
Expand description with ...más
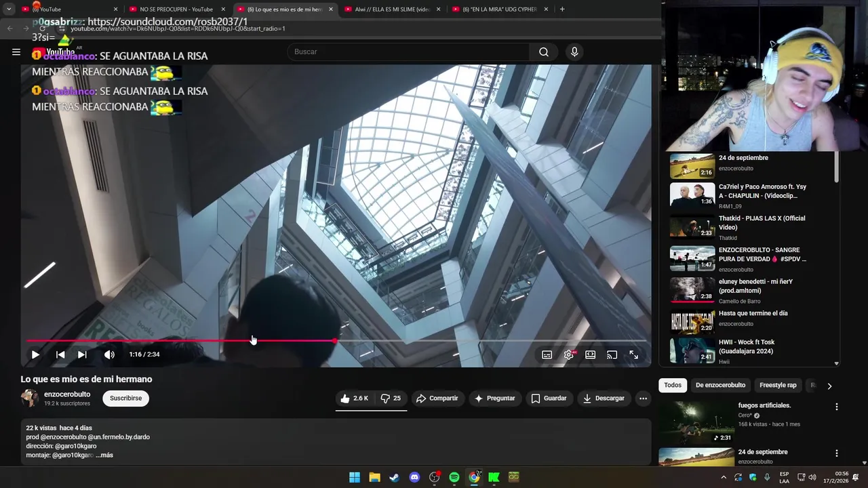point(104,455)
